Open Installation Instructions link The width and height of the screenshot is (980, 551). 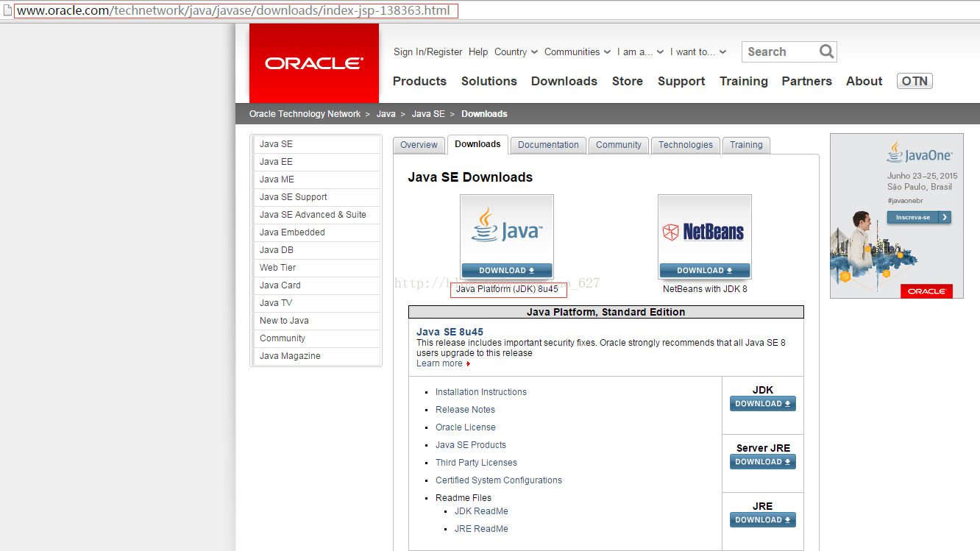(481, 392)
